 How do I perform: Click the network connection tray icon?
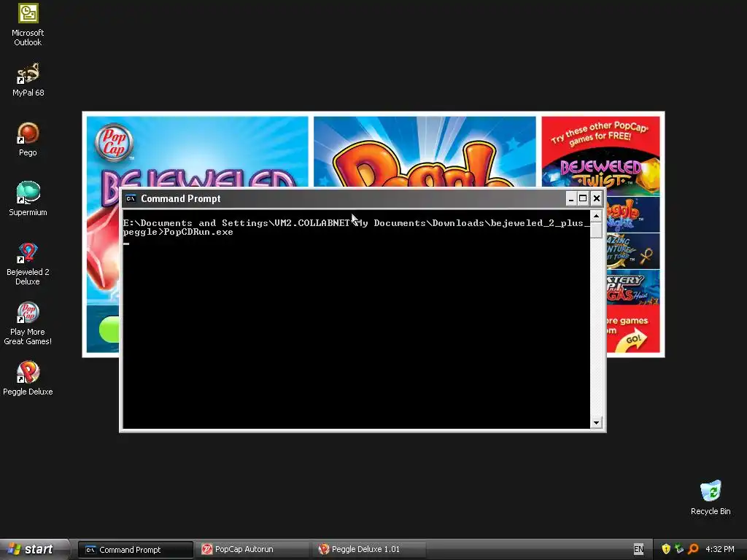(679, 549)
